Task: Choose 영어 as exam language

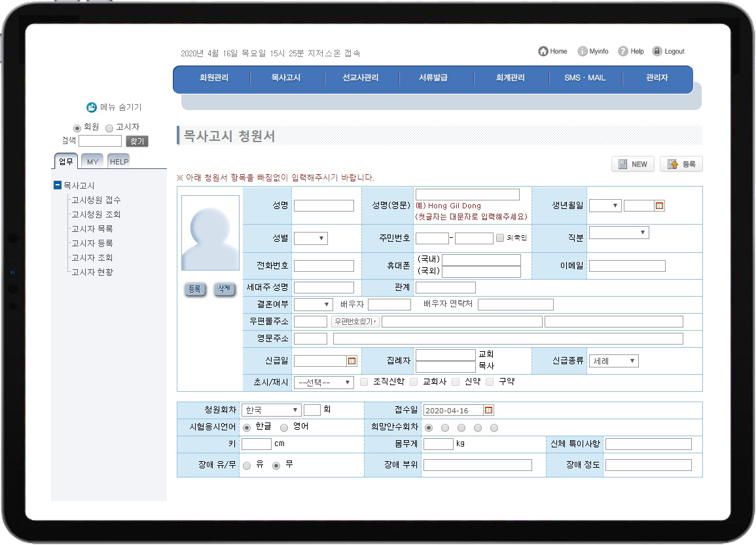Action: pos(284,428)
